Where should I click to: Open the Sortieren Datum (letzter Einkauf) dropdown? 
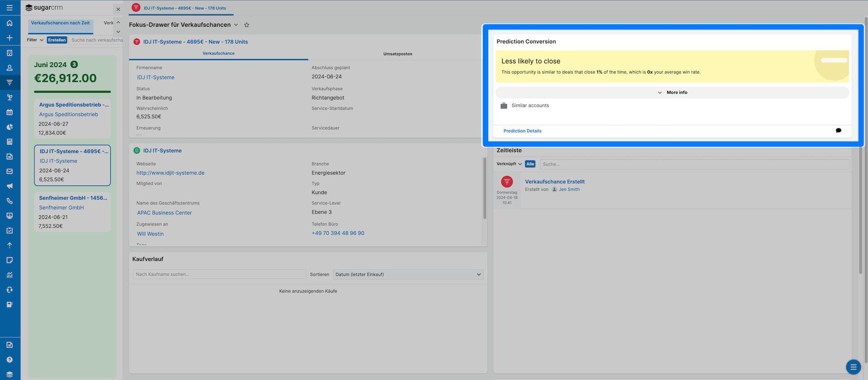tap(408, 275)
